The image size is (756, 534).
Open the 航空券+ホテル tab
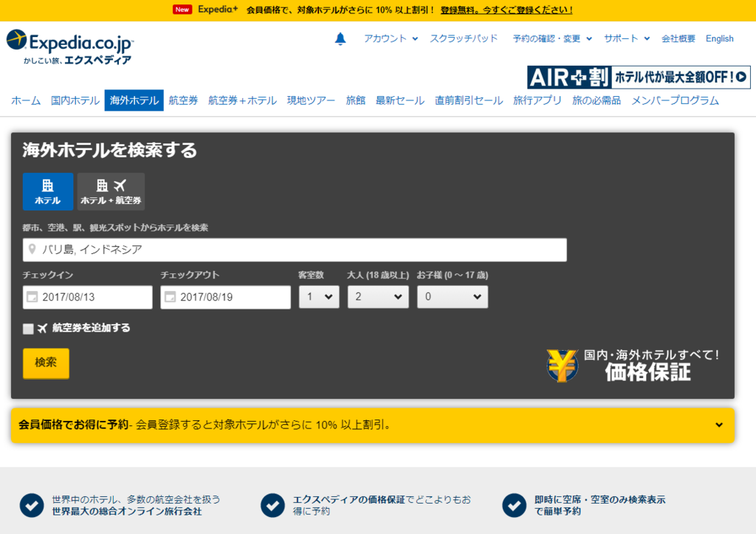click(242, 100)
